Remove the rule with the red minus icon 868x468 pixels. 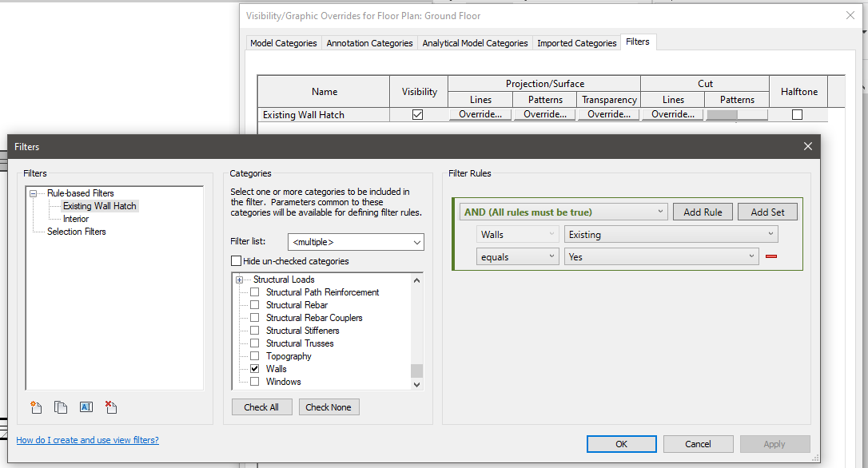[x=771, y=257]
